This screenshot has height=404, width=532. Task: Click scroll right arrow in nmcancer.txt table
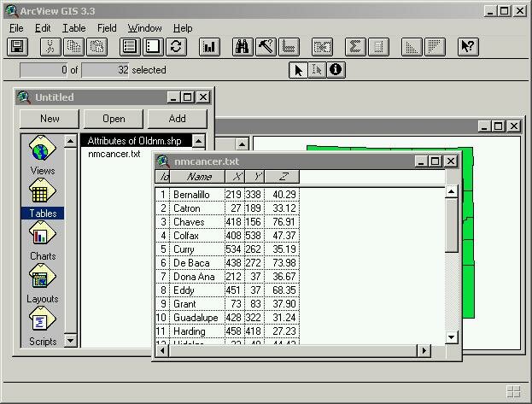click(424, 351)
